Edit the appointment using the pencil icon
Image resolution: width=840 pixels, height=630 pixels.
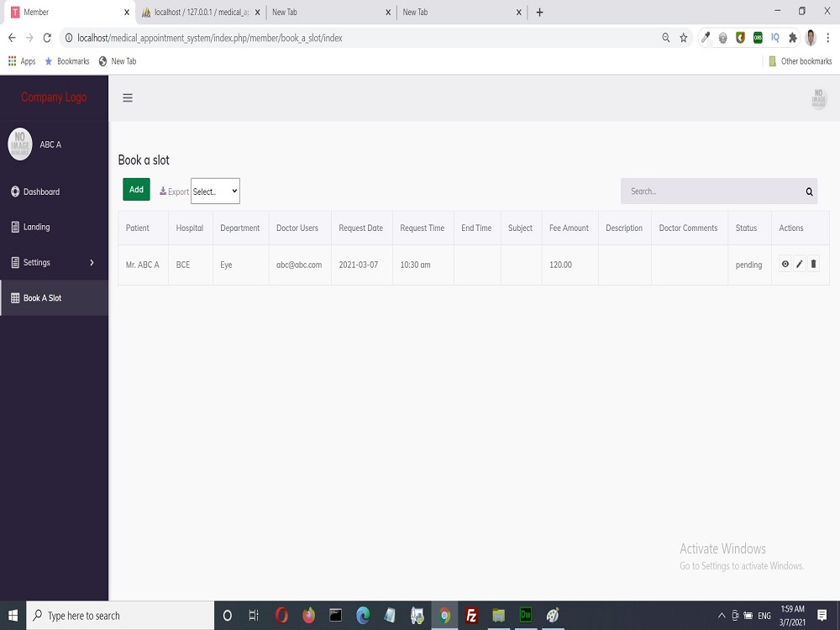click(x=799, y=264)
